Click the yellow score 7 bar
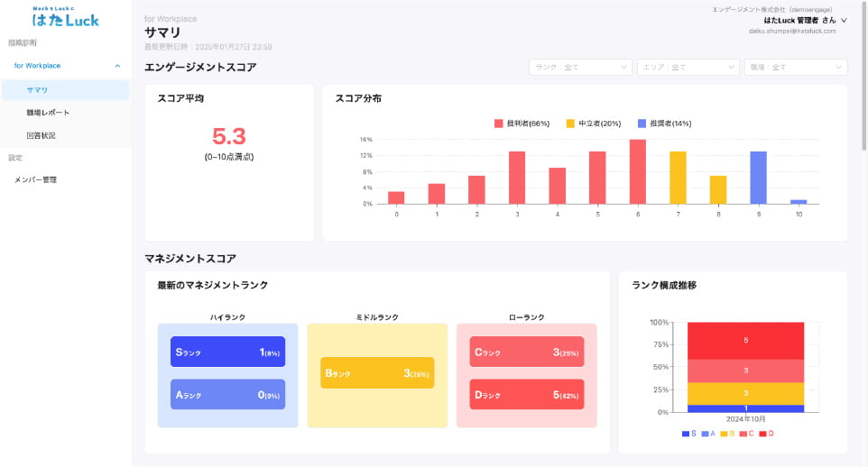The height and width of the screenshot is (467, 868). [x=679, y=178]
